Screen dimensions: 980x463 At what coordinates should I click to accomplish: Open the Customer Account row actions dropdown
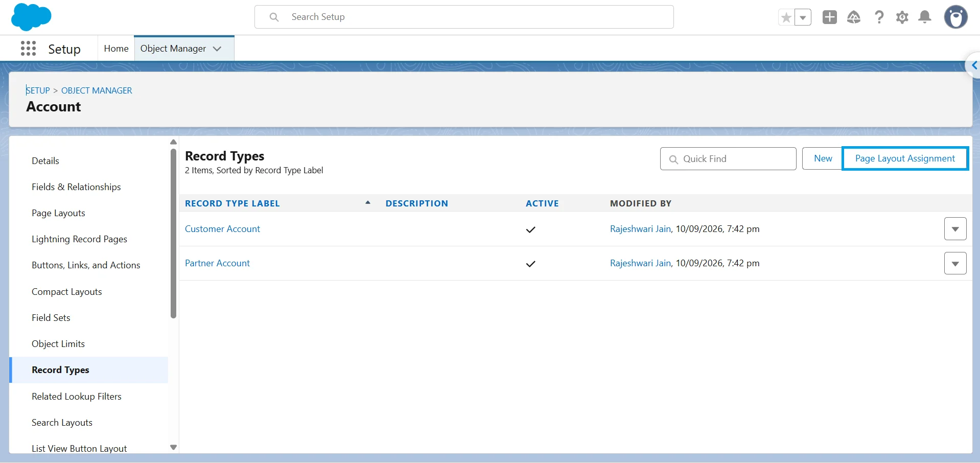[955, 229]
